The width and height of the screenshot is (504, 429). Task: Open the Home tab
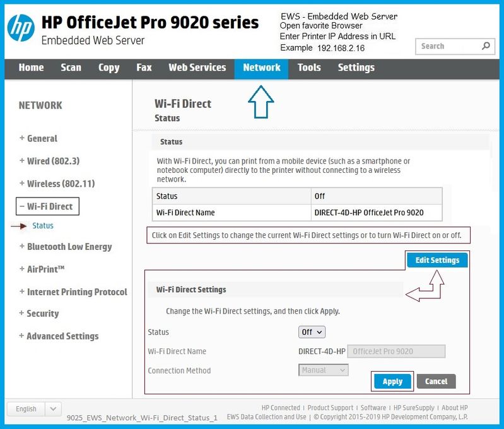pos(31,68)
